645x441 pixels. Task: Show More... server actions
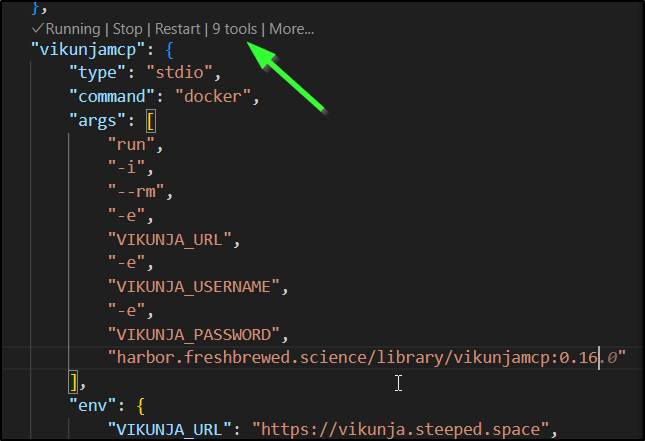291,29
